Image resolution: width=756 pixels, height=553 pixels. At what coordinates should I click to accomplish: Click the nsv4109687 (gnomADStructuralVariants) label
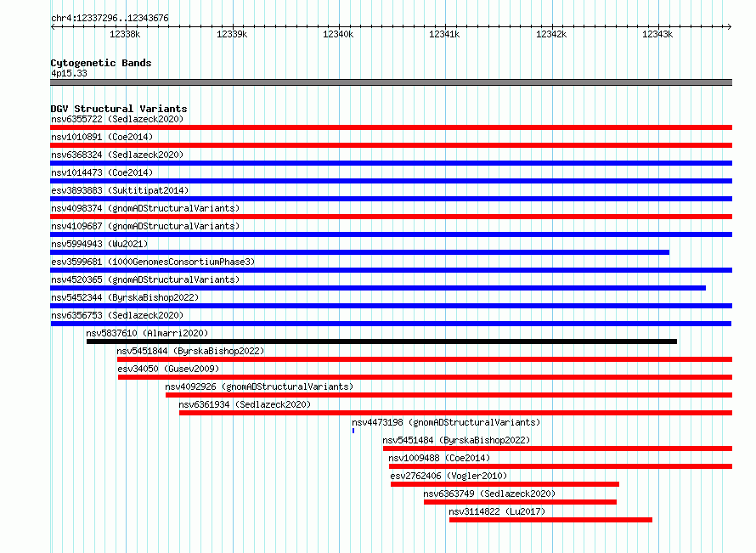(x=145, y=226)
